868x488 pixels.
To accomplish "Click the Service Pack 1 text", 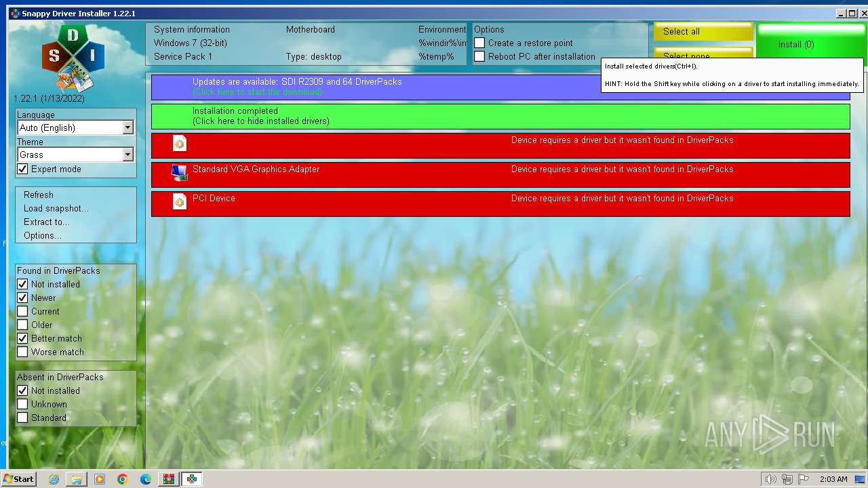I will pos(183,56).
